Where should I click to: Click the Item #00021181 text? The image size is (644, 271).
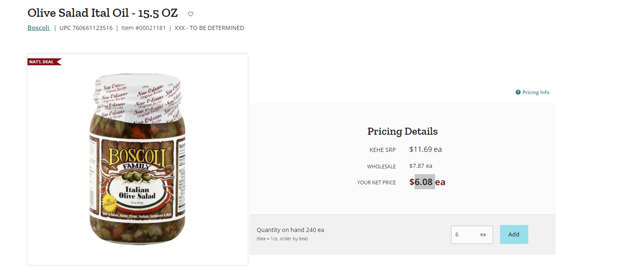(x=144, y=28)
